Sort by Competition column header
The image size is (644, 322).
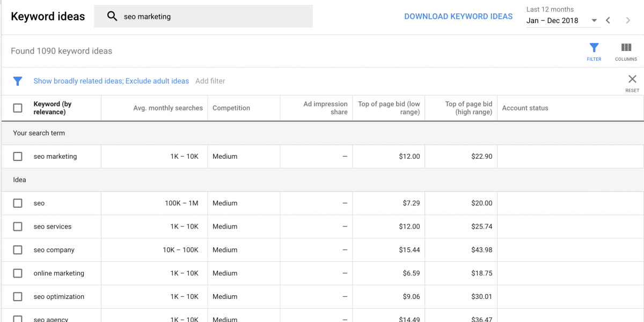(x=231, y=108)
